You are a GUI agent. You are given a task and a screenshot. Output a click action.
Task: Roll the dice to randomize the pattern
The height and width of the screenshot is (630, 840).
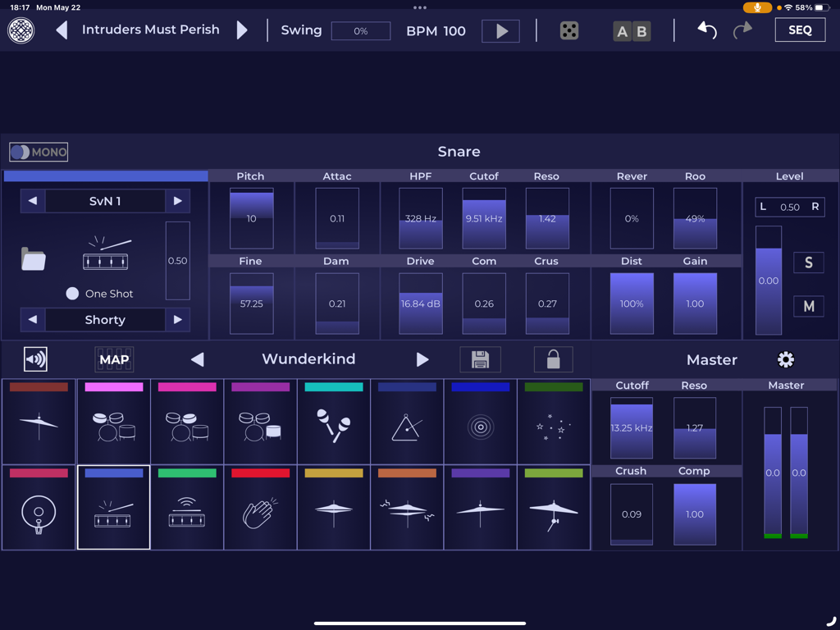coord(568,30)
